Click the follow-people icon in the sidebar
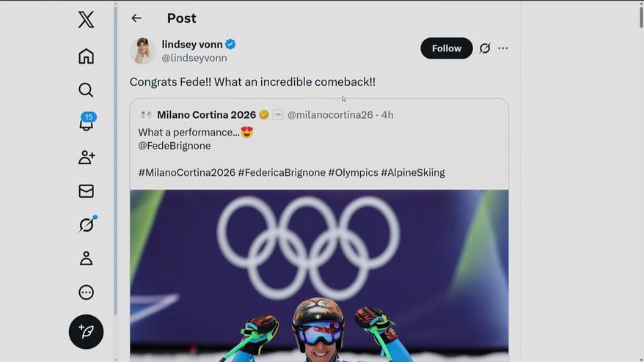 point(86,157)
